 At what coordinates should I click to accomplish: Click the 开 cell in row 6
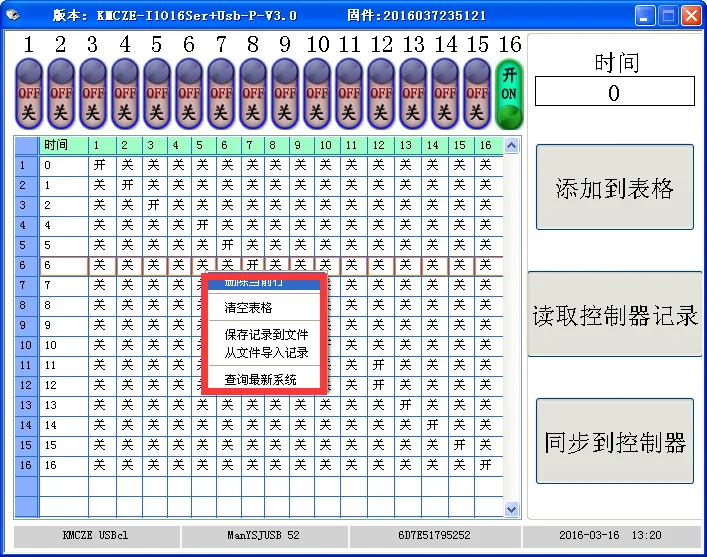point(253,266)
